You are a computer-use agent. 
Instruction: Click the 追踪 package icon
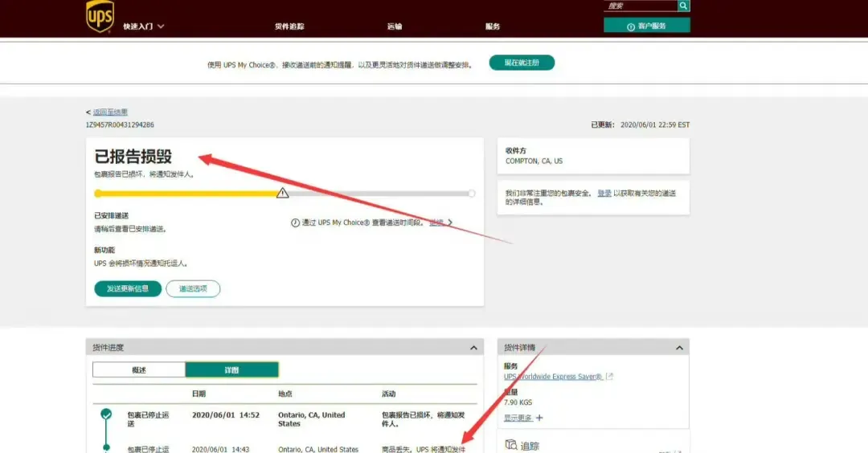click(511, 445)
